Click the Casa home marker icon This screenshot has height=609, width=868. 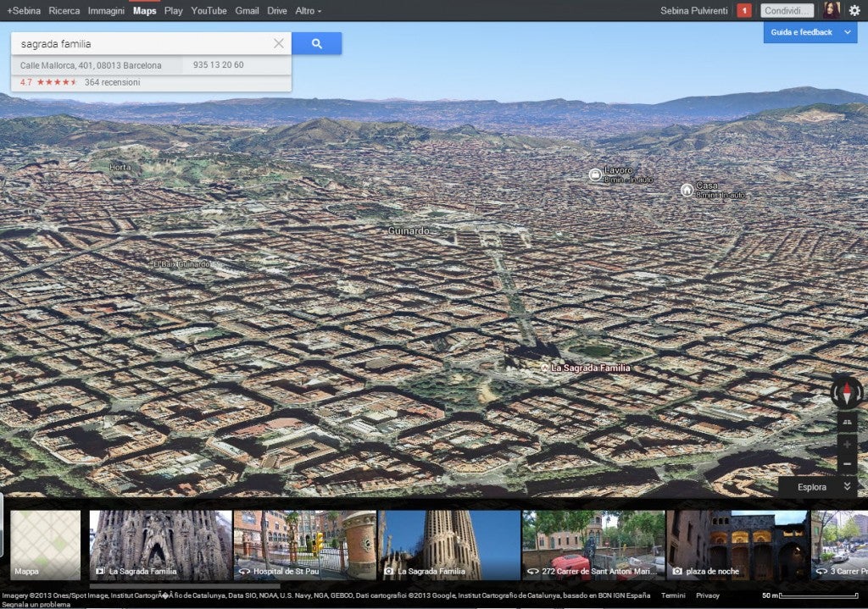(x=687, y=190)
